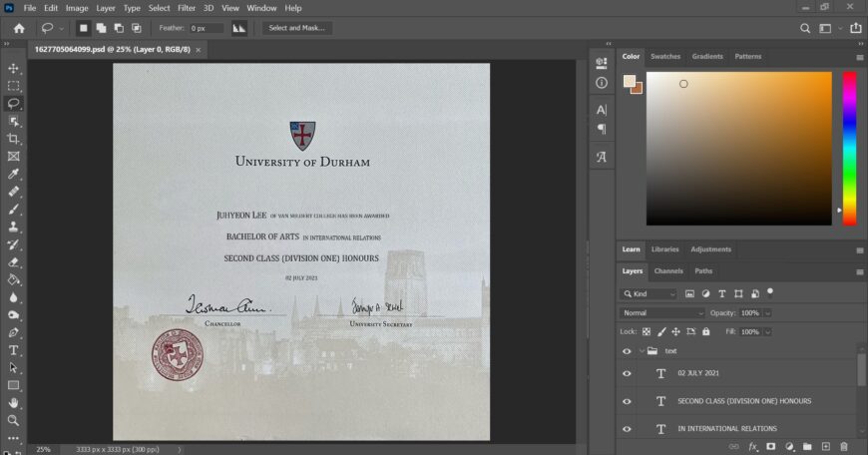Toggle Intersect with selection mode
Image resolution: width=868 pixels, height=455 pixels.
[x=136, y=28]
